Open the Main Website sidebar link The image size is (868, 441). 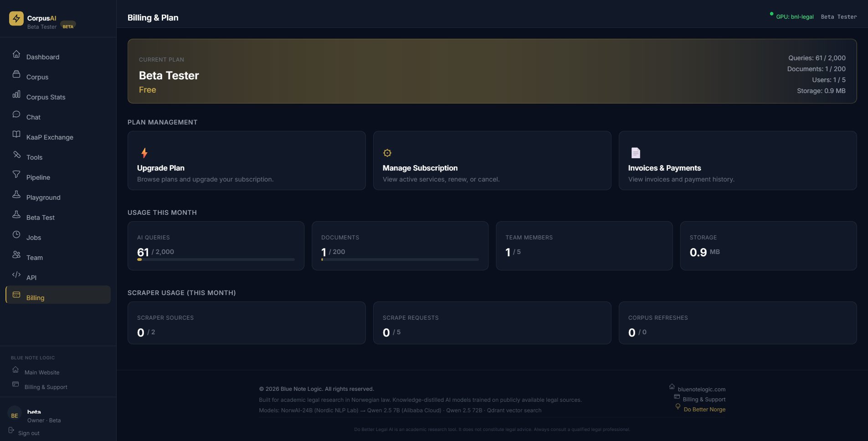pos(41,373)
